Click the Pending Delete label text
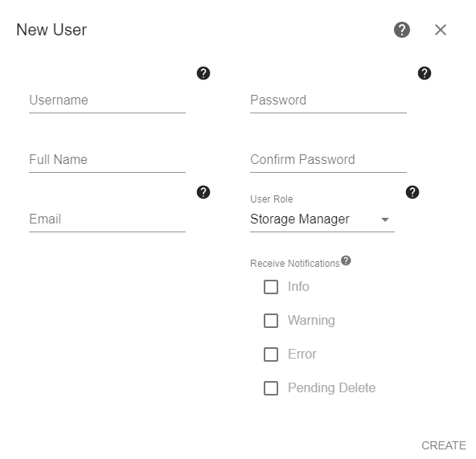 [331, 388]
